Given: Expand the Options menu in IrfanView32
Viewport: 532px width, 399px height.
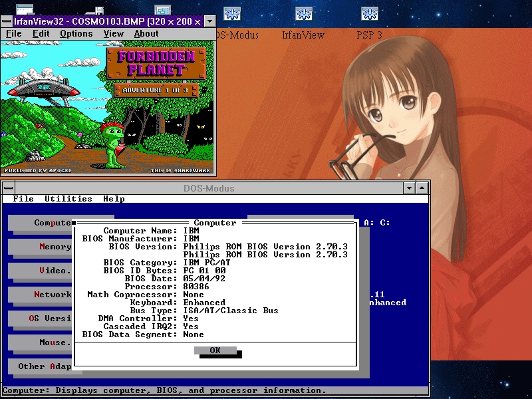Looking at the screenshot, I should (76, 34).
